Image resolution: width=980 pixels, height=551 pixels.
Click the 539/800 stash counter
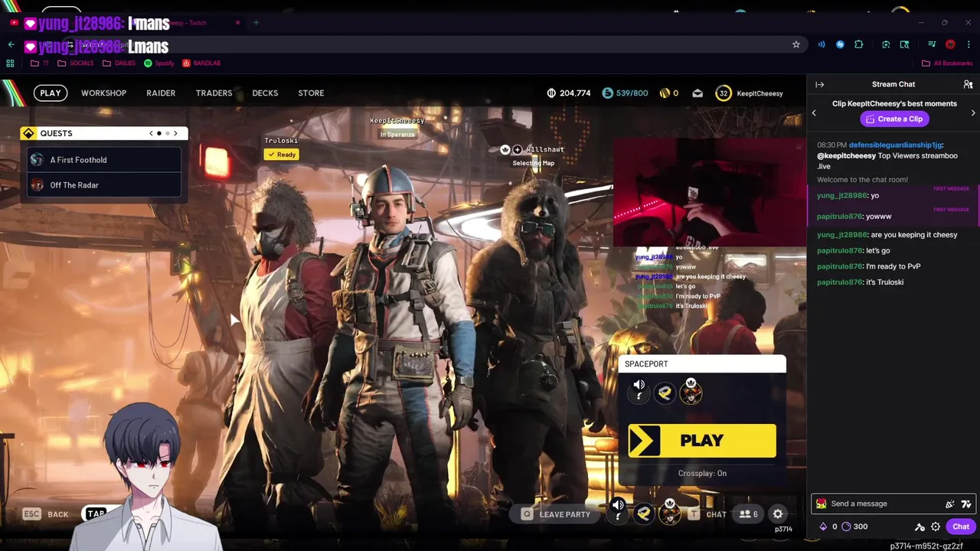625,93
